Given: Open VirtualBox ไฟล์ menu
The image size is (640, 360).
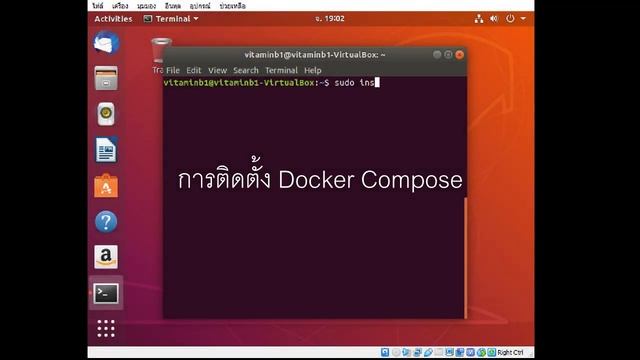Looking at the screenshot, I should [98, 6].
